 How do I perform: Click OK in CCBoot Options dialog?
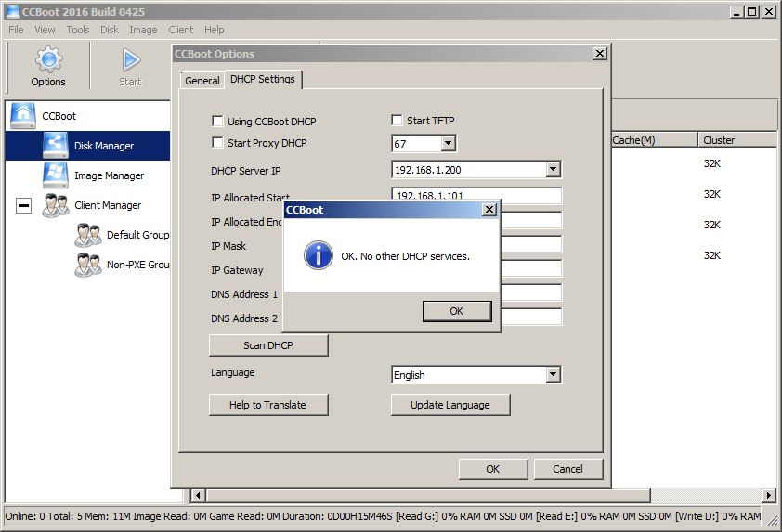(x=493, y=469)
